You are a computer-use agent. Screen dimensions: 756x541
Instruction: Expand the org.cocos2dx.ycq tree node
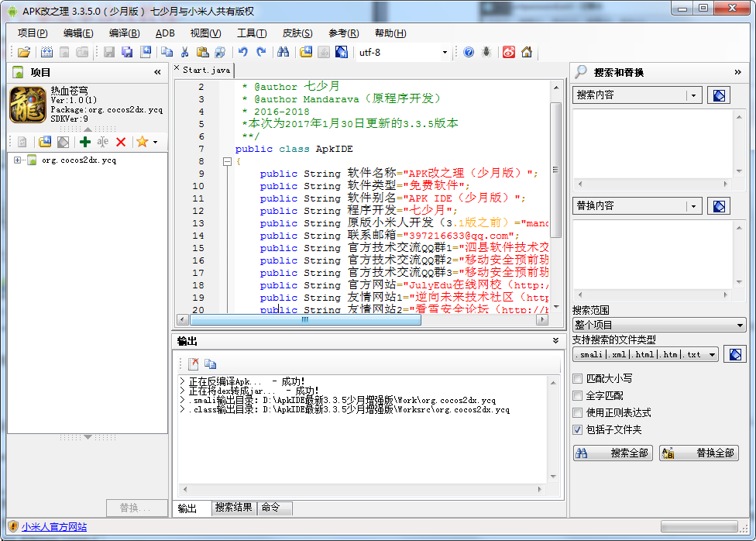coord(18,160)
